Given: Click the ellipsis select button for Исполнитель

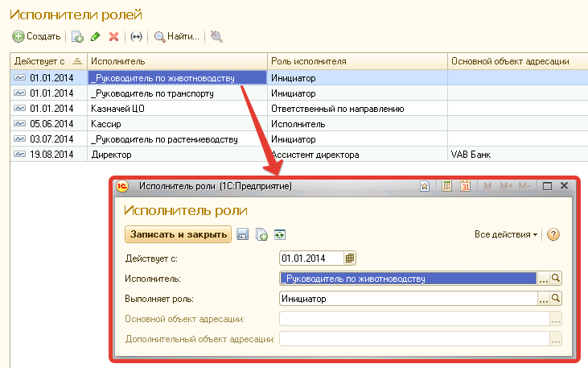Looking at the screenshot, I should 543,279.
